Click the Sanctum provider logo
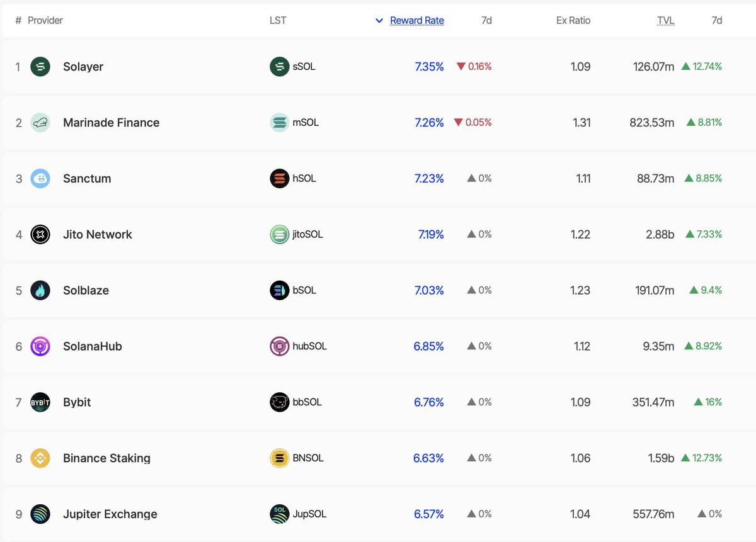Screen dimensions: 756x542 40,179
